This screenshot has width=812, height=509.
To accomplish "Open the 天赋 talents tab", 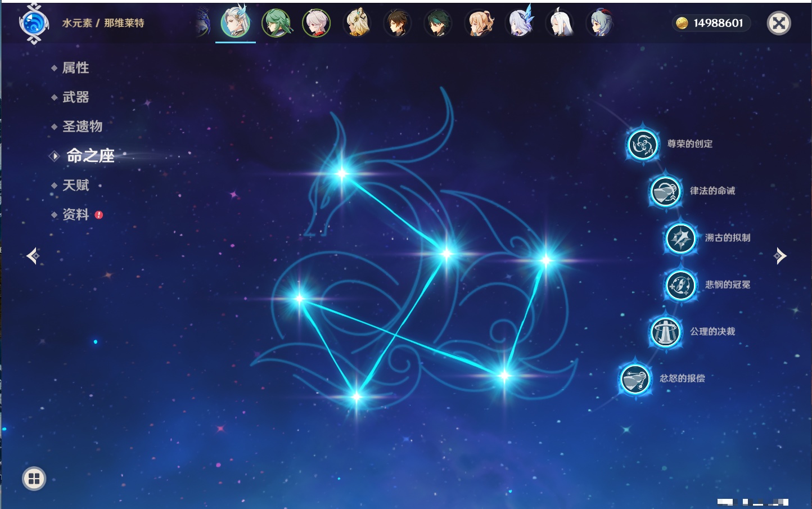I will pyautogui.click(x=75, y=185).
